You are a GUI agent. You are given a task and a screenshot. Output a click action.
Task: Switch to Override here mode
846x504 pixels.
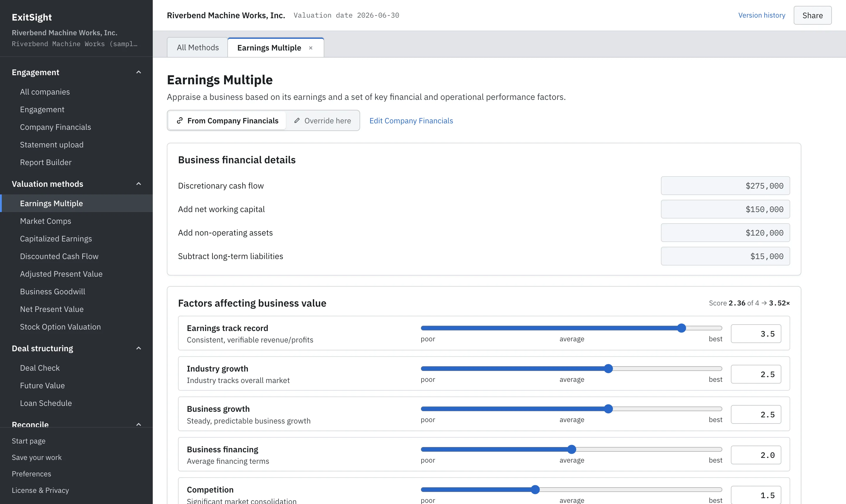click(322, 120)
